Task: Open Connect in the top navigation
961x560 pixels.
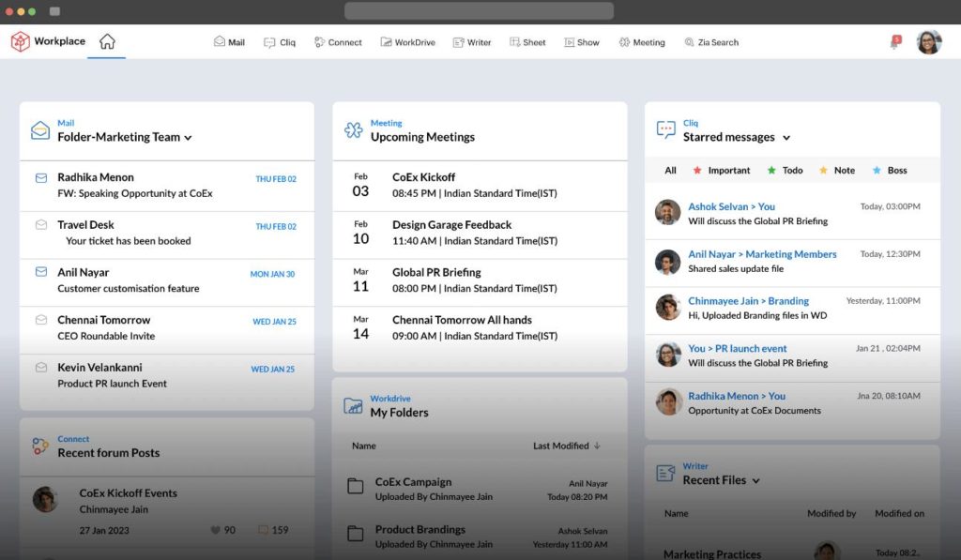Action: click(x=338, y=42)
